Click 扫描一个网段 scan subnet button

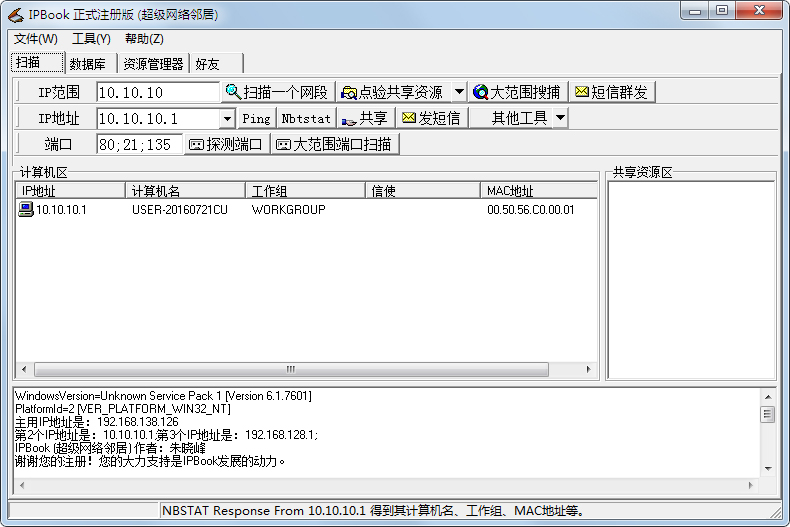point(277,92)
